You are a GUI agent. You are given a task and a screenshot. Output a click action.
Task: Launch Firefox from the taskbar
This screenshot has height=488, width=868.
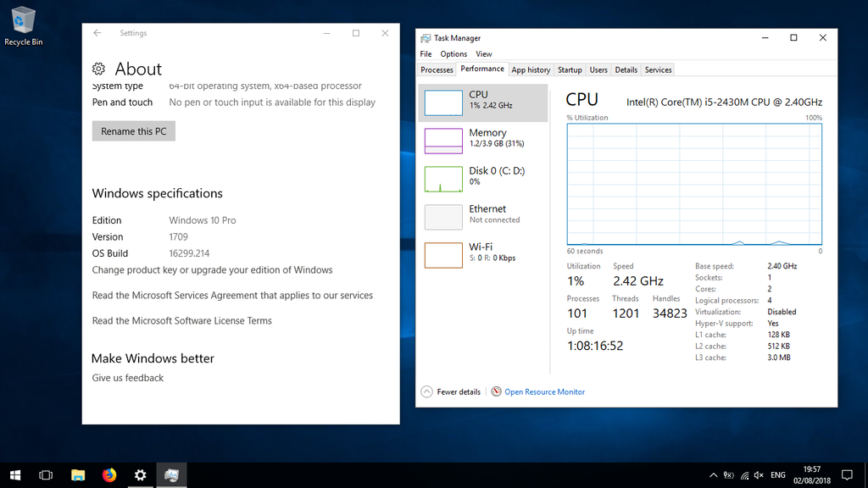tap(109, 475)
